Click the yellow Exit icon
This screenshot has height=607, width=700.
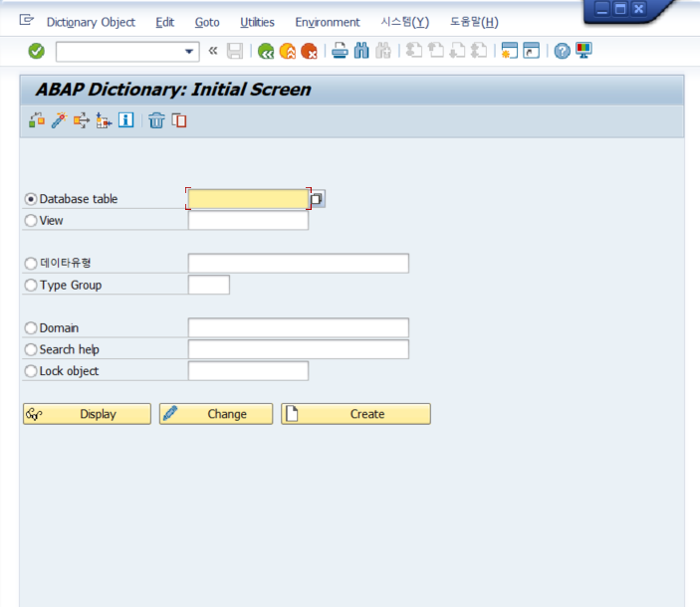(x=288, y=51)
